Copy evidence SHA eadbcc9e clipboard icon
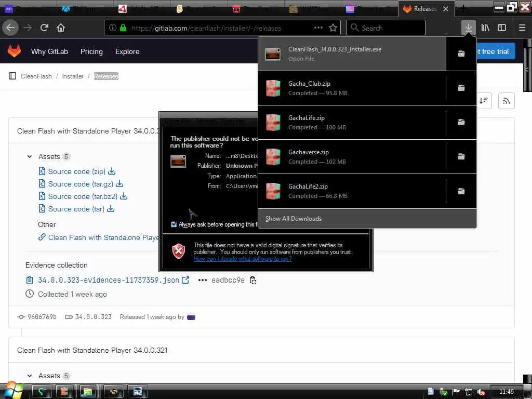The image size is (532, 399). (253, 280)
